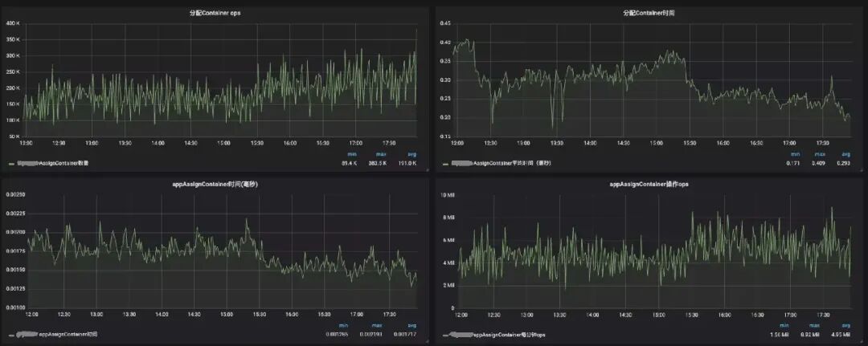Click the 0.00250 y-axis label
The image size is (868, 346).
15,194
